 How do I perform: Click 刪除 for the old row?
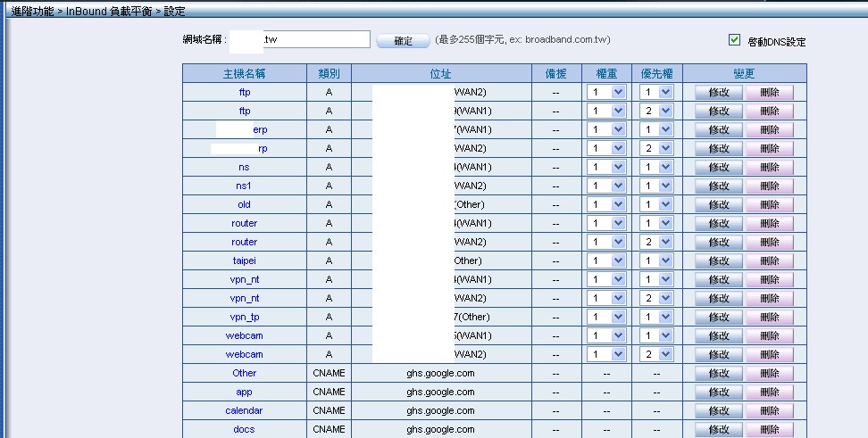pyautogui.click(x=770, y=204)
